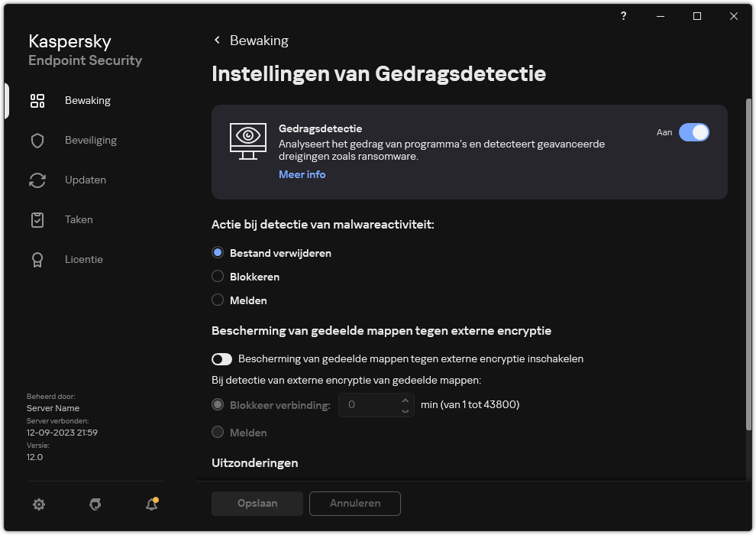Open settings via the gear icon

[39, 504]
